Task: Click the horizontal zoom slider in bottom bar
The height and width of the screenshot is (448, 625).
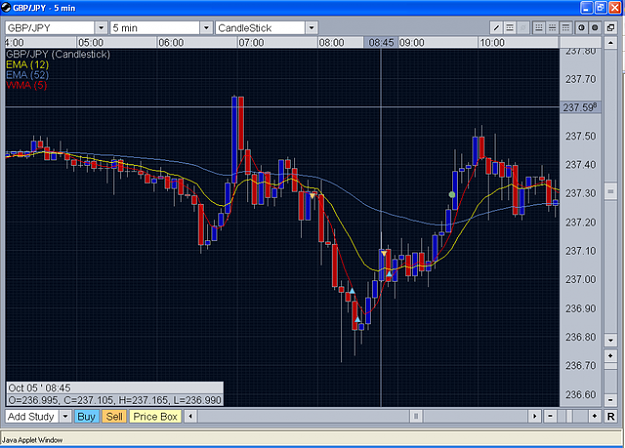Action: tap(572, 417)
